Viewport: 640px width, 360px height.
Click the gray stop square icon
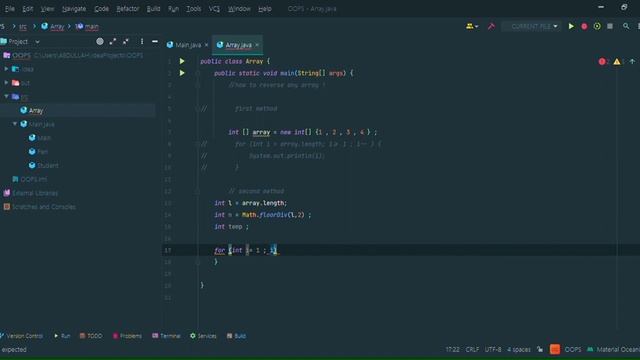coord(610,26)
